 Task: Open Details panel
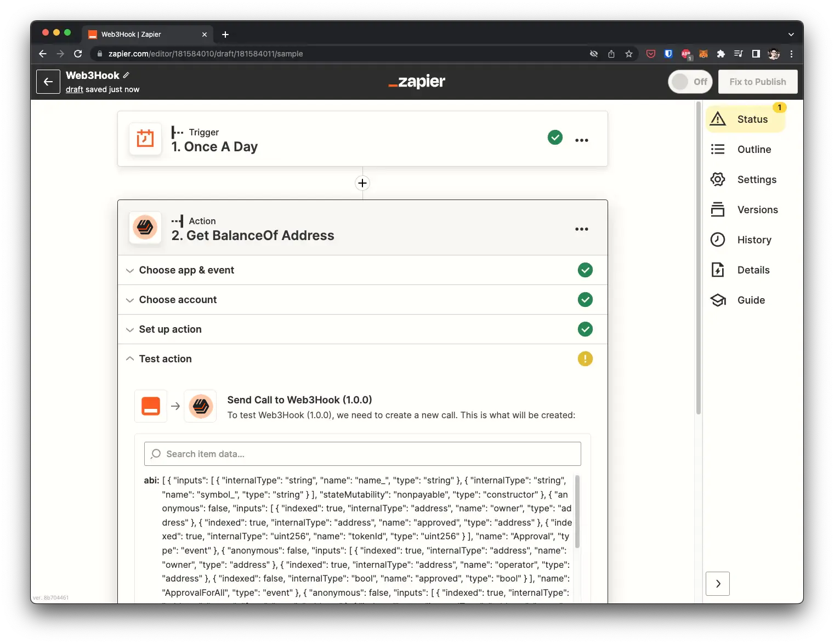(x=746, y=270)
